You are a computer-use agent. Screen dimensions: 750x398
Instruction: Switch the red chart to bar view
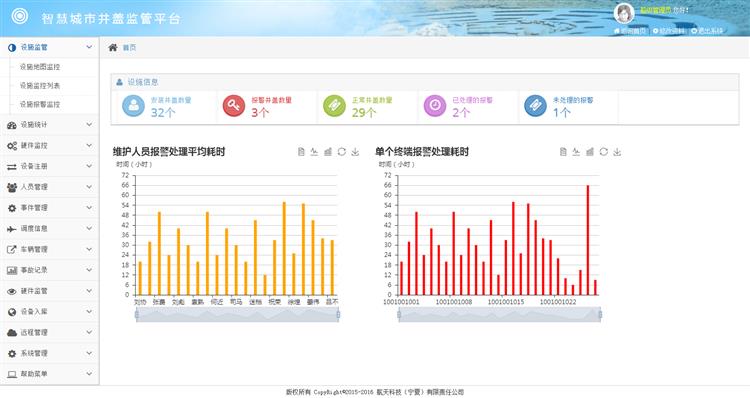[x=590, y=152]
